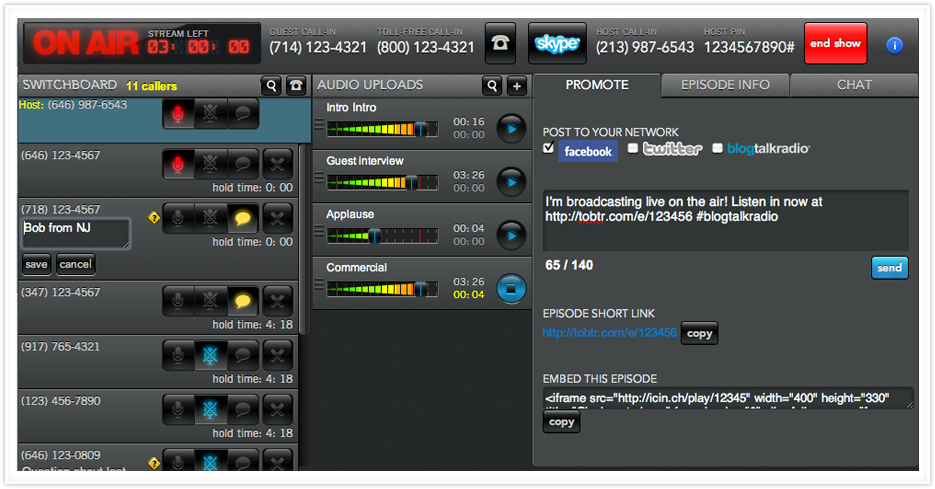This screenshot has width=935, height=489.
Task: Open the blue info icon
Action: tap(895, 45)
